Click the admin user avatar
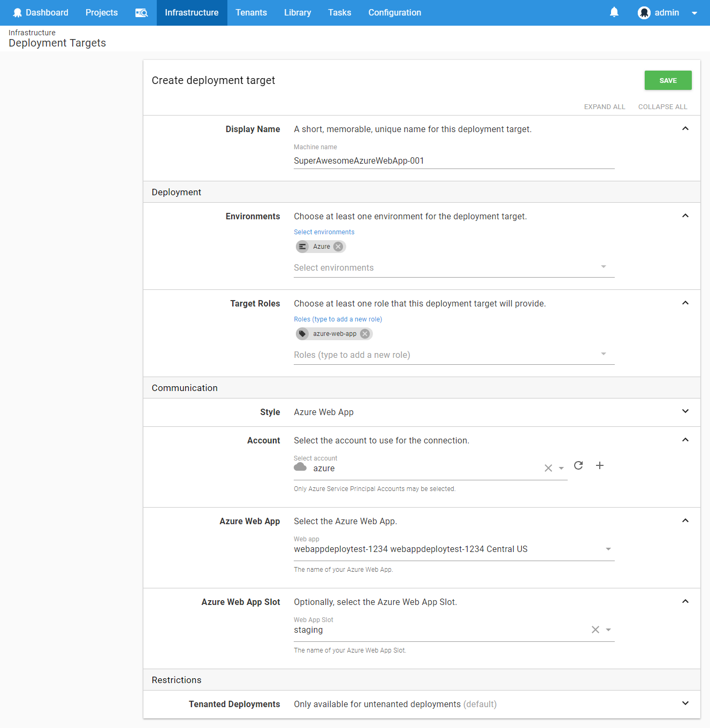This screenshot has width=710, height=728. coord(644,13)
